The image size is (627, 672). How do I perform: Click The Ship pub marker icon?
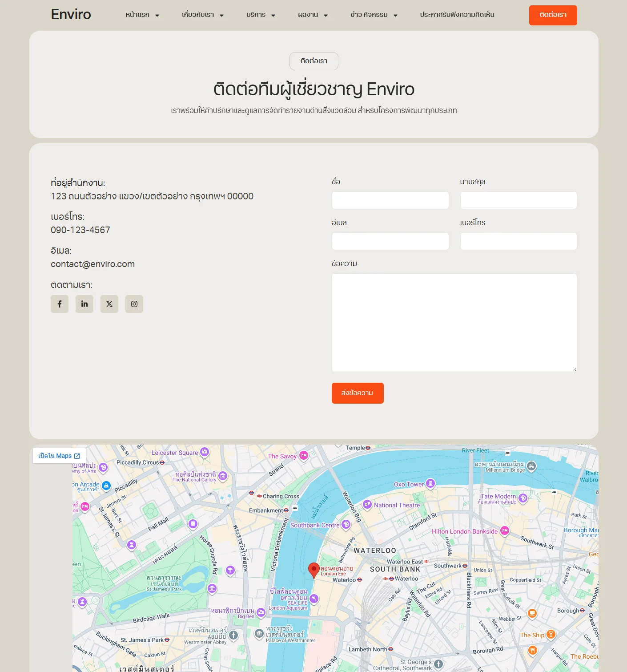[x=551, y=635]
